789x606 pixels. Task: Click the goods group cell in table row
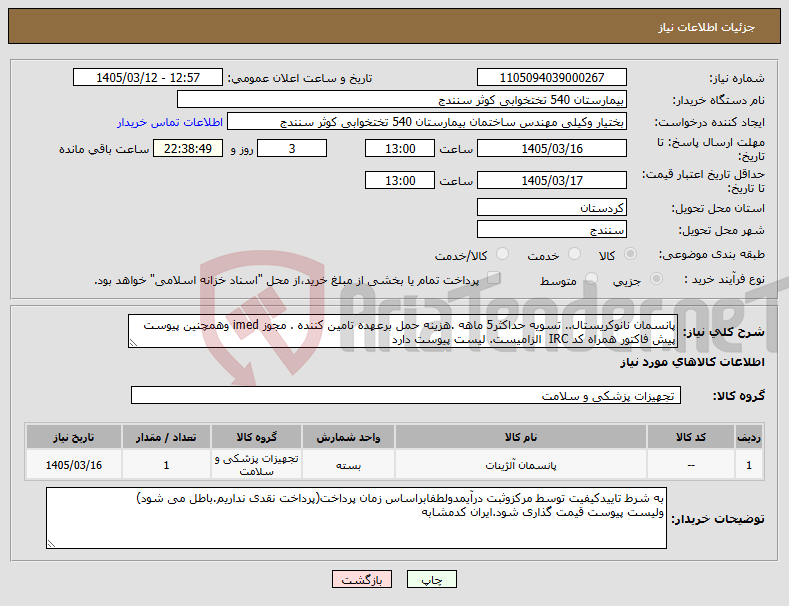256,465
